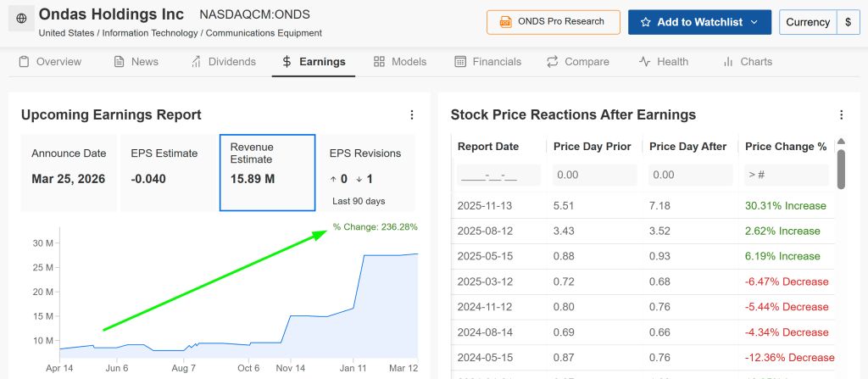Click the Price Day Prior filter field

tap(594, 175)
